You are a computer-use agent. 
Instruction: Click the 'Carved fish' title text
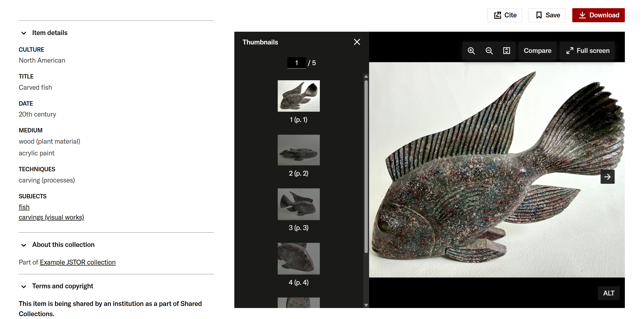(x=35, y=87)
